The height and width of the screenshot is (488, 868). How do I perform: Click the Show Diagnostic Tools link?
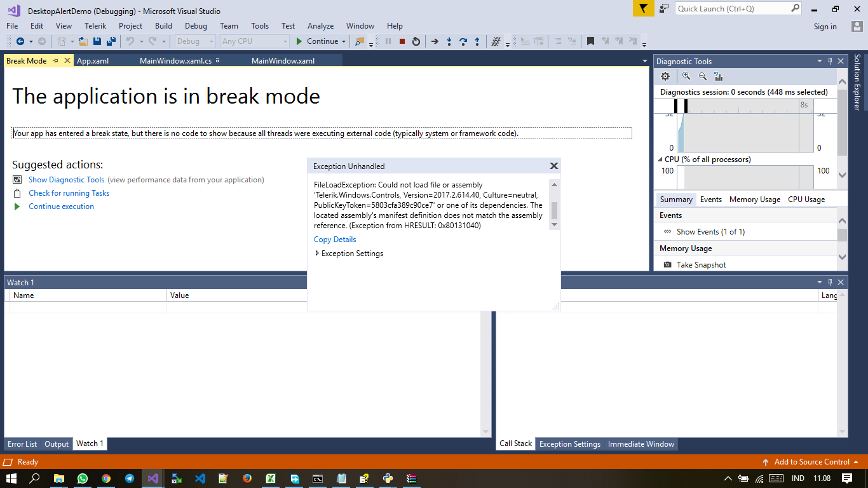pos(66,180)
